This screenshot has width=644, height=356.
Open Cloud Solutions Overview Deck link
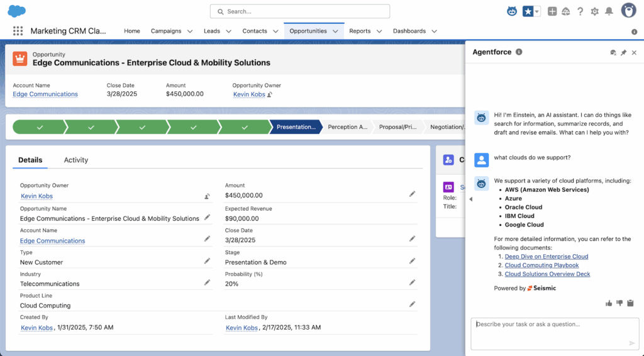(x=547, y=274)
